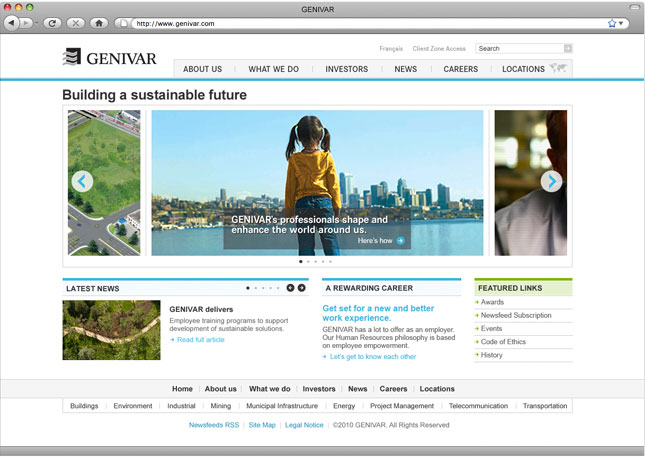Click inside the Search input field
The image size is (645, 457).
(x=518, y=48)
